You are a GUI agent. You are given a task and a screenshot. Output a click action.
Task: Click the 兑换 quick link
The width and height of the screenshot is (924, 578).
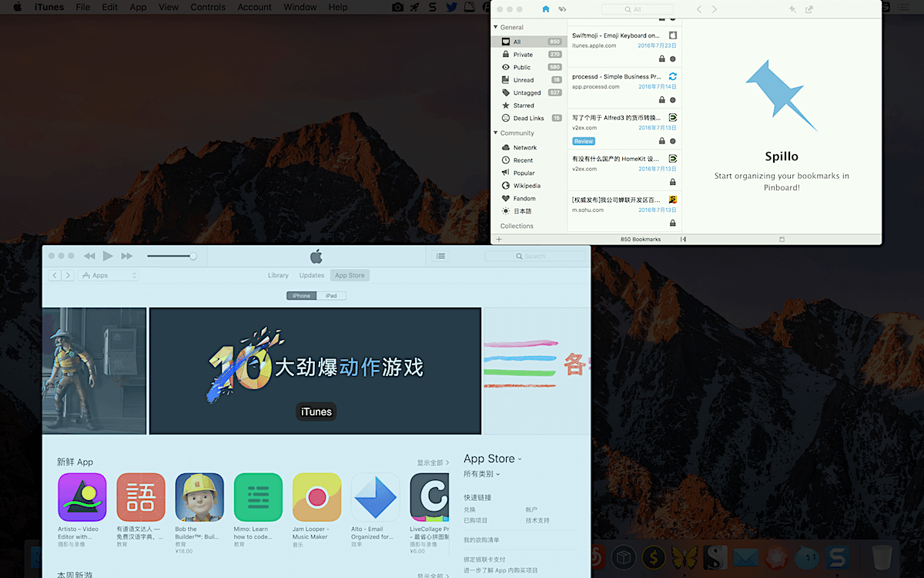tap(470, 509)
